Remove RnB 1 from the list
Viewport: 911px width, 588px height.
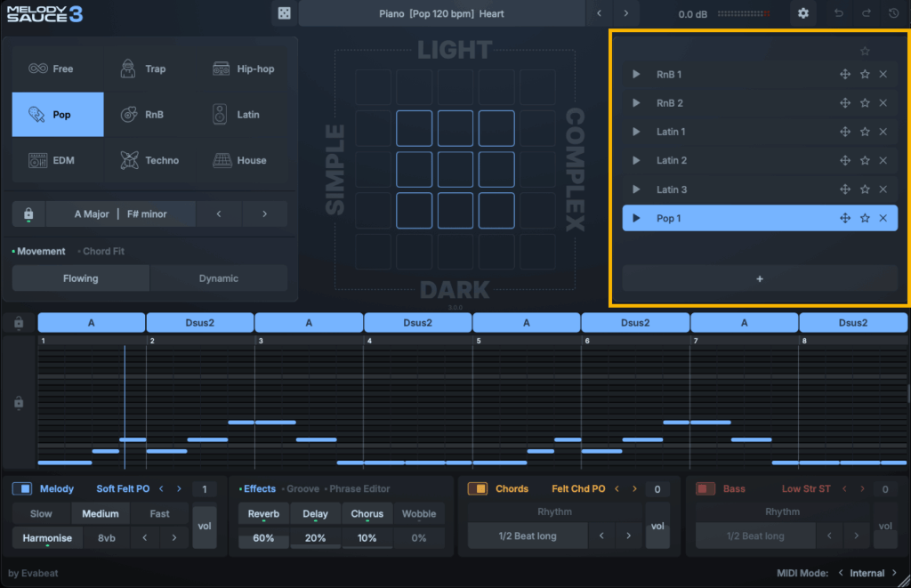point(883,75)
